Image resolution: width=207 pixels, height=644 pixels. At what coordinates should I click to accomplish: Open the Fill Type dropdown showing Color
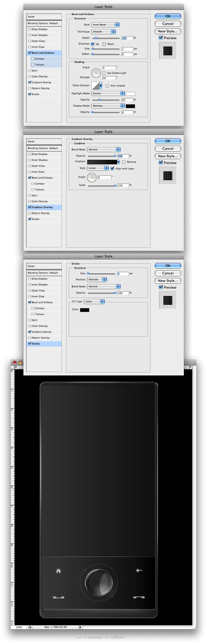click(x=94, y=302)
